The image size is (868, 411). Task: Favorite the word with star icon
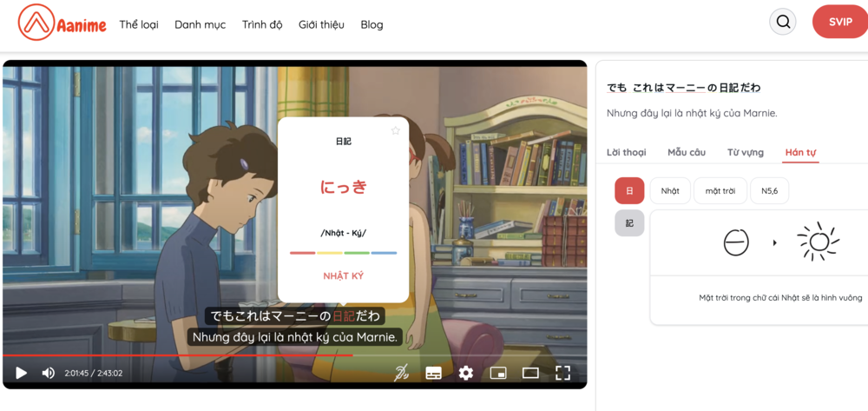(396, 130)
